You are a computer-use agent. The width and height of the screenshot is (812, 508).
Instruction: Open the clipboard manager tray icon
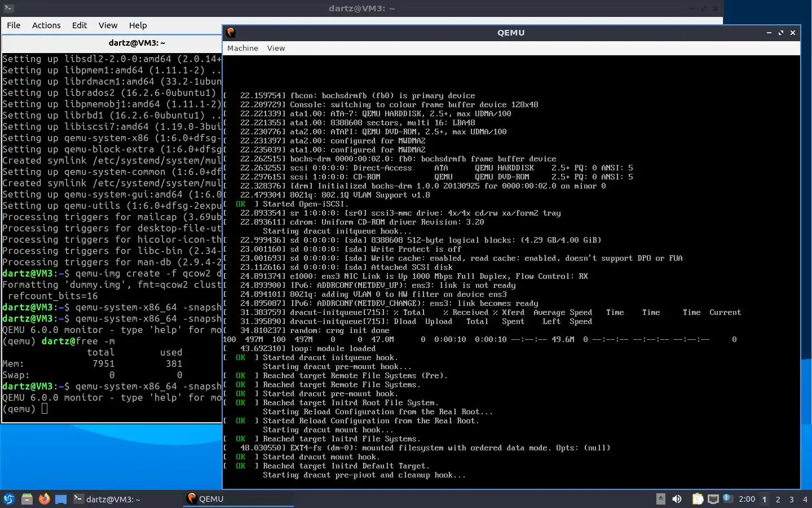(698, 499)
